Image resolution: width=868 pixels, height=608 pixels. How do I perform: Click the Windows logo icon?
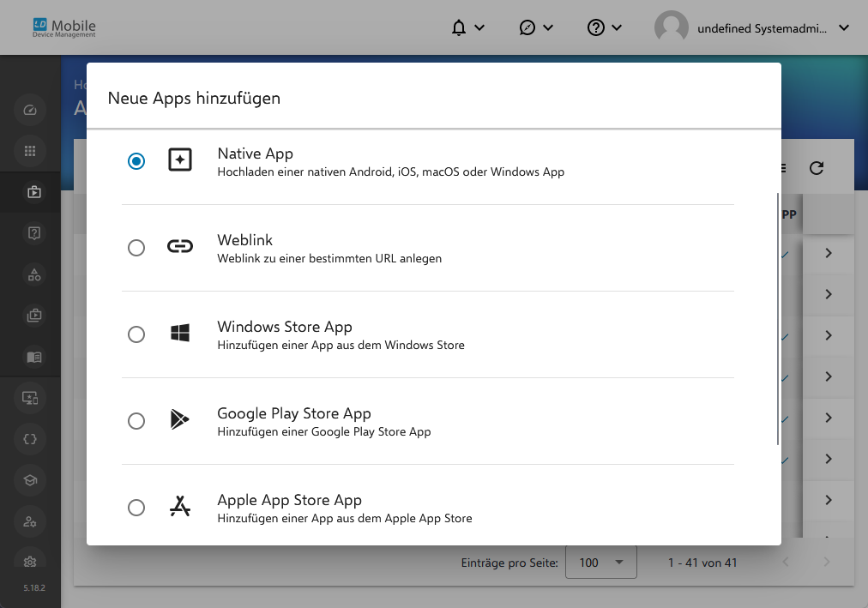[180, 333]
